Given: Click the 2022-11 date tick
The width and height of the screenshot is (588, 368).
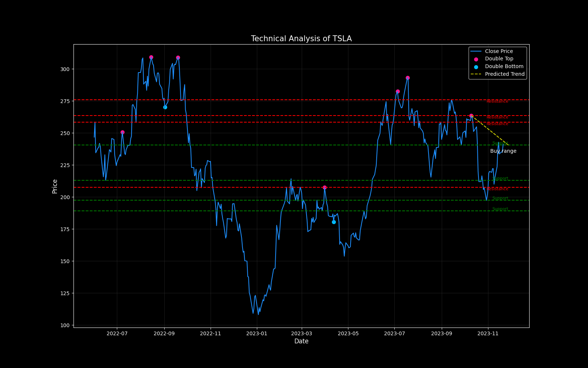Looking at the screenshot, I should click(211, 334).
